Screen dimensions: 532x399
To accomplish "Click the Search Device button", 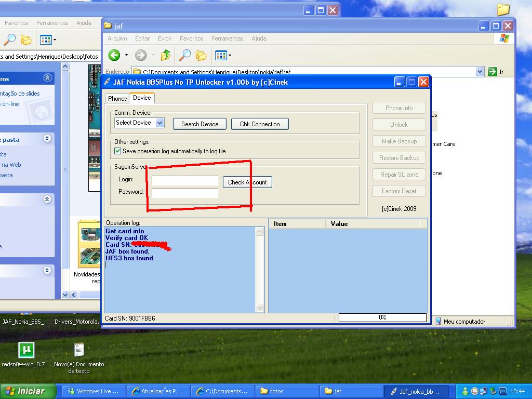I will pos(200,124).
